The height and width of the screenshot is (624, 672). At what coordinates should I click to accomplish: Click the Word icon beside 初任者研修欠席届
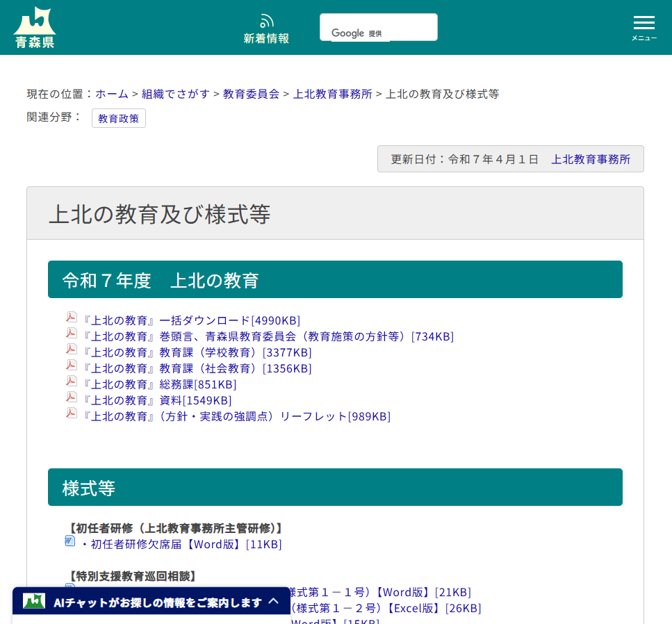(x=69, y=540)
